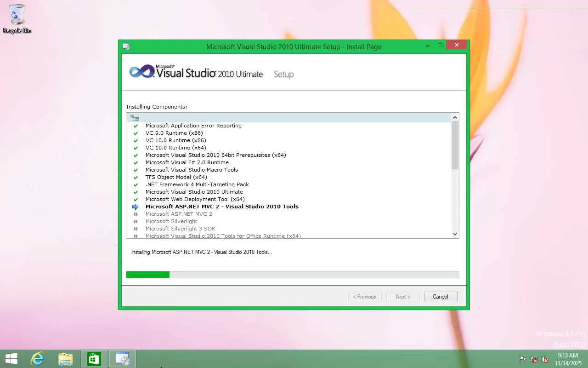Image resolution: width=588 pixels, height=368 pixels.
Task: Select the Visual Studio setup taskbar icon
Action: coord(123,359)
